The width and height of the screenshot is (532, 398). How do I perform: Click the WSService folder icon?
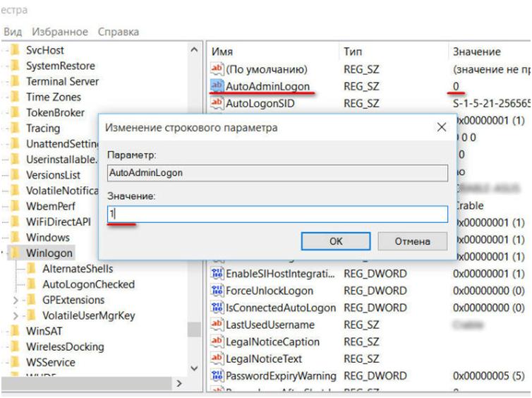pyautogui.click(x=15, y=362)
